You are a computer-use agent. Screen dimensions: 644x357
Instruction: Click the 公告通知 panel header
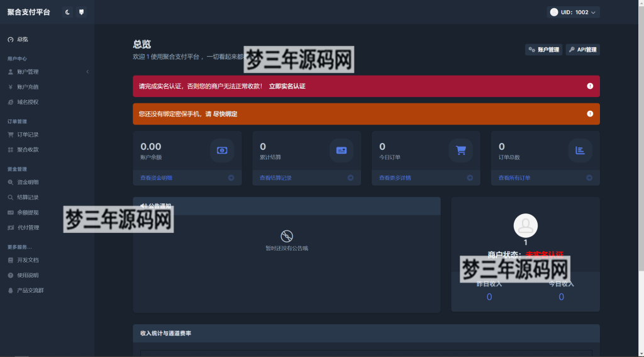[287, 206]
